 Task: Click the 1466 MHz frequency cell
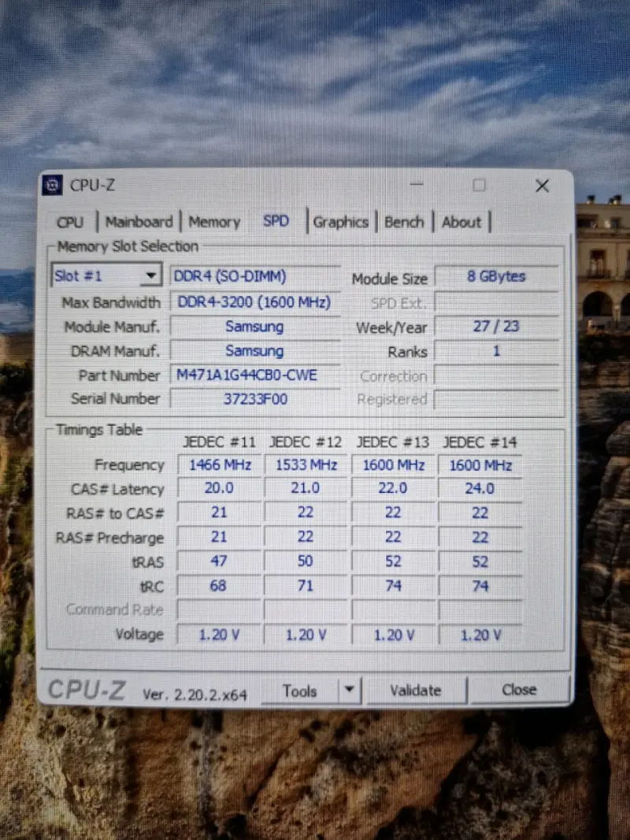(219, 465)
